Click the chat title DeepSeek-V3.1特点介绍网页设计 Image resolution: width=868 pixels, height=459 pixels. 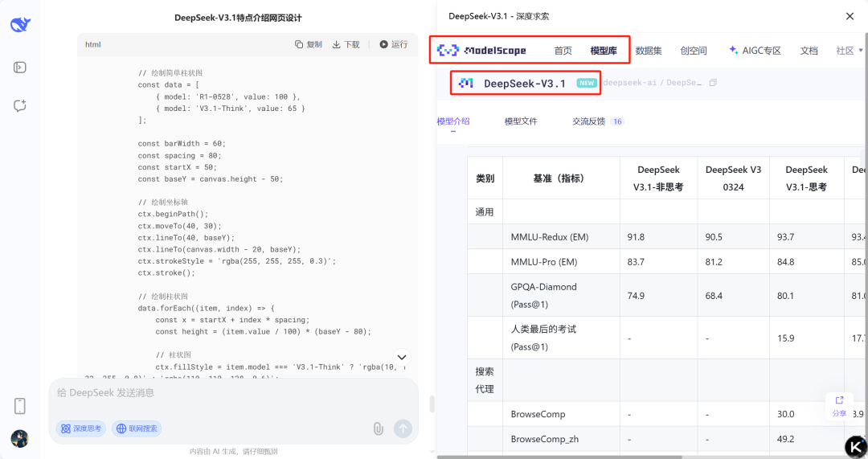pyautogui.click(x=238, y=18)
